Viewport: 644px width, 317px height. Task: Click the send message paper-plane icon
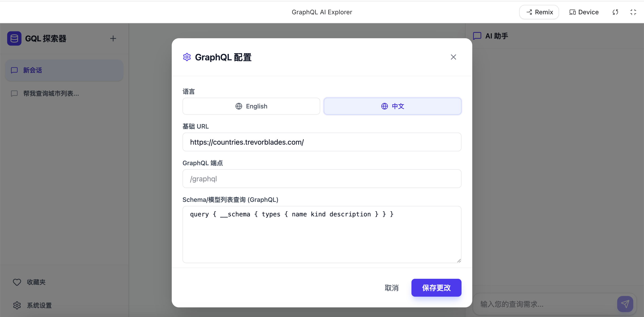(x=625, y=304)
